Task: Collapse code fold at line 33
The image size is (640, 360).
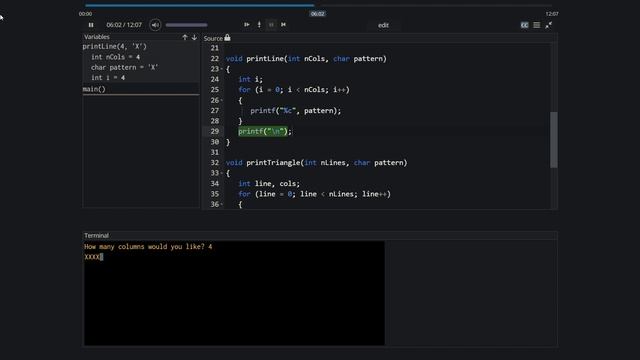Action: [222, 173]
